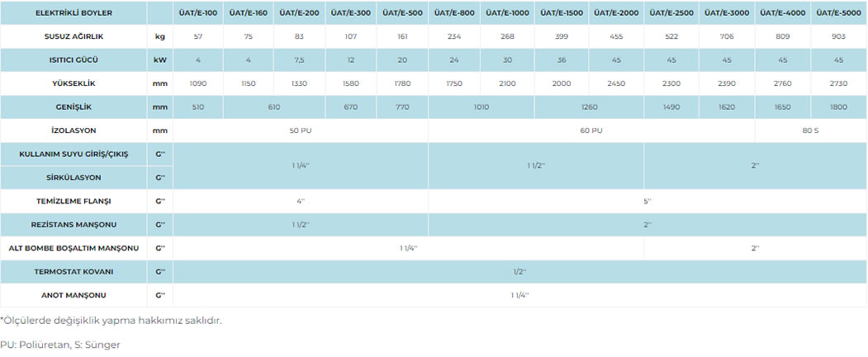The height and width of the screenshot is (357, 868).
Task: Click the SİRKÜLASYON row label
Action: (74, 178)
